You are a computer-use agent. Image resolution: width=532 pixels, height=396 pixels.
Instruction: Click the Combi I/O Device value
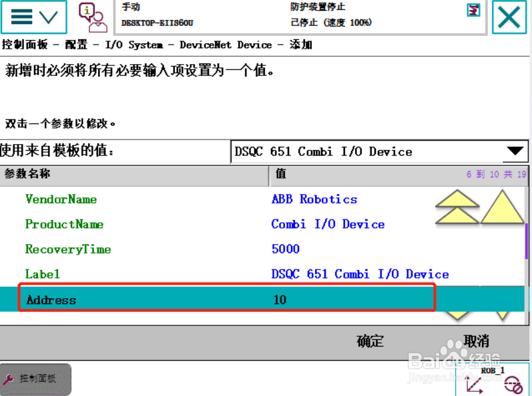pyautogui.click(x=328, y=224)
